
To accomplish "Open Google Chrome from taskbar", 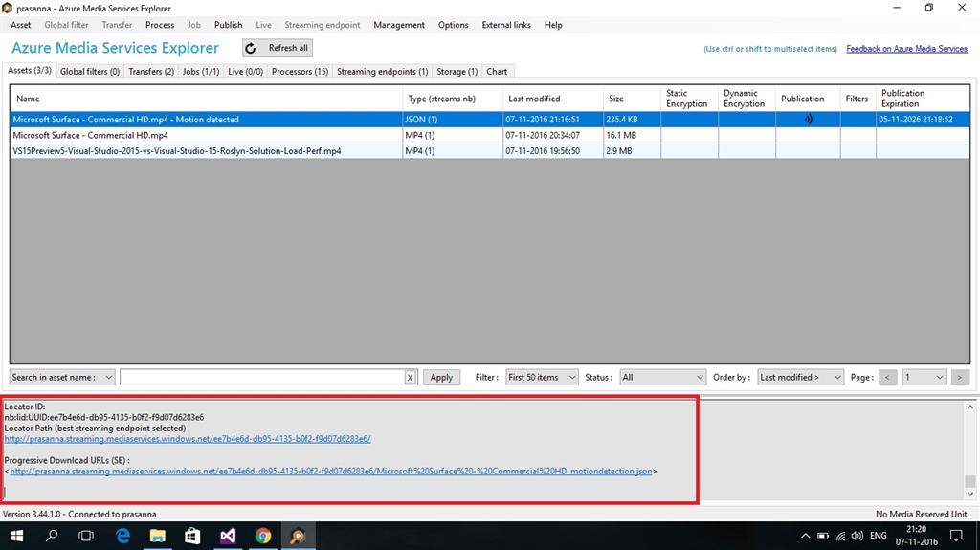I will 263,536.
